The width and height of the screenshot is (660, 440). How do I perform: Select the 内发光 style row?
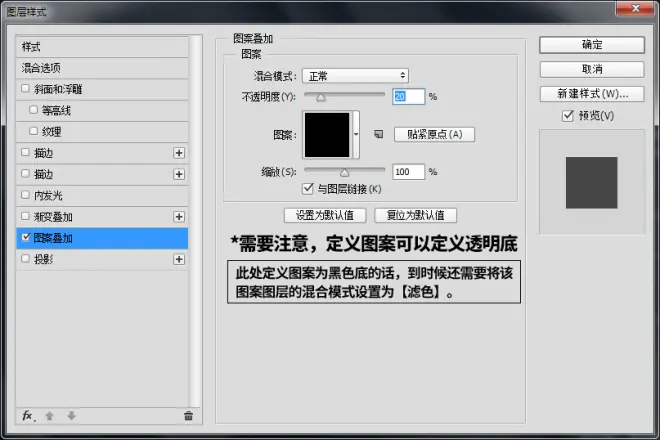coord(102,195)
